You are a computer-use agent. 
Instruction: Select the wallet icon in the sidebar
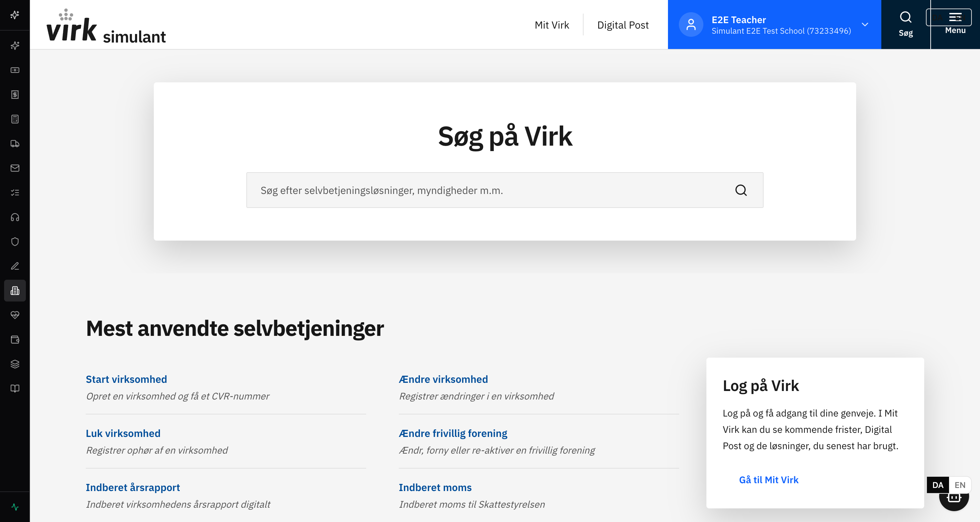[15, 339]
